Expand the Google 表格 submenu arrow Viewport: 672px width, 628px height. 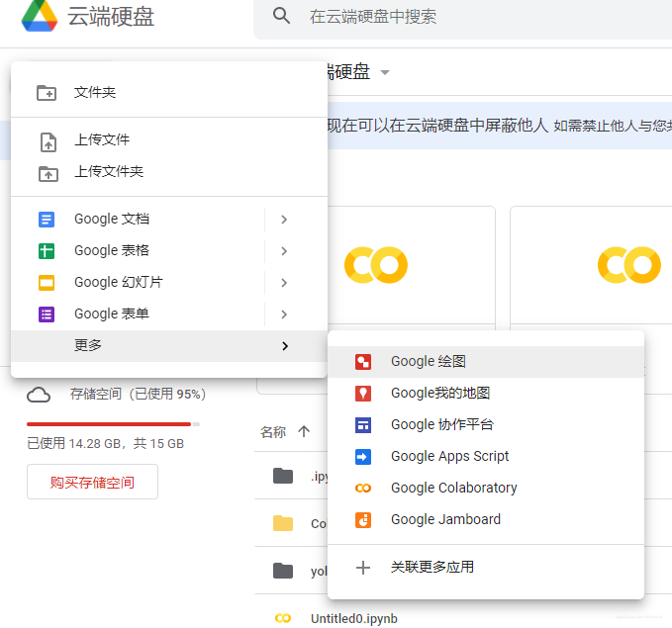click(x=284, y=251)
